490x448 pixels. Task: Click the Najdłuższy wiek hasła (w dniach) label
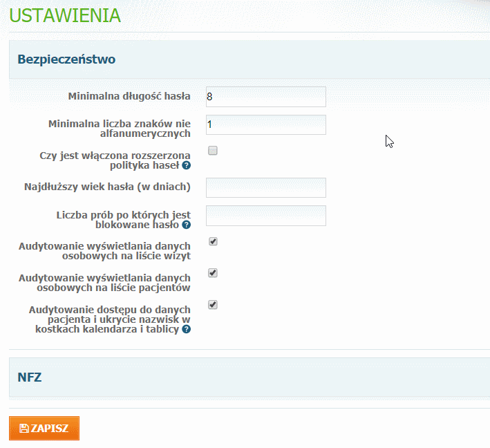108,187
